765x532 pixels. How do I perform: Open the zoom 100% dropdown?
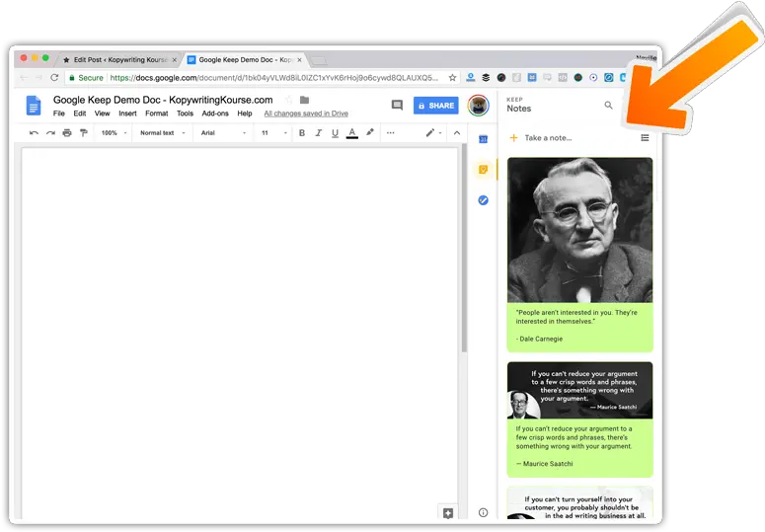coord(114,132)
